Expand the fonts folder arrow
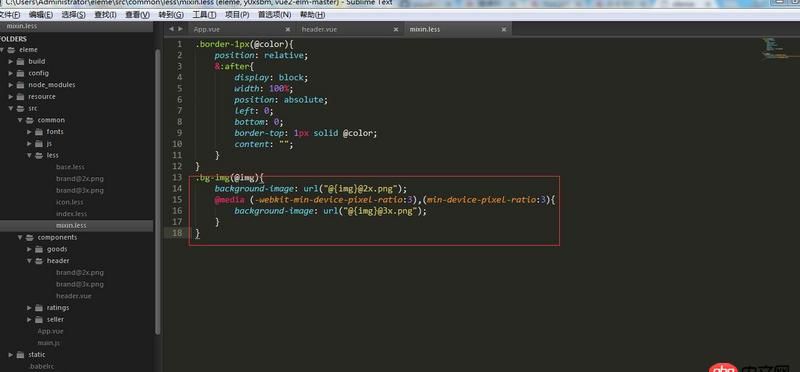800x372 pixels. tap(30, 132)
